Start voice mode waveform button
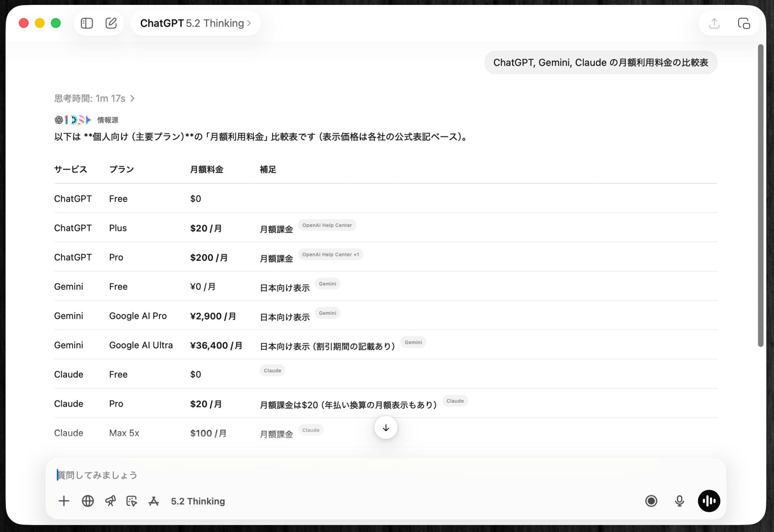 (x=709, y=501)
